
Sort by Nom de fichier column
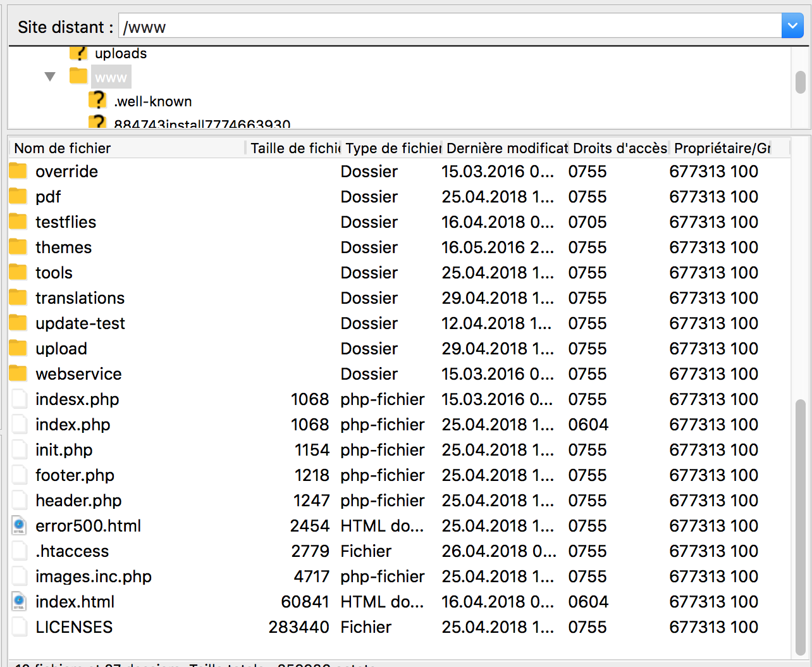click(x=126, y=148)
